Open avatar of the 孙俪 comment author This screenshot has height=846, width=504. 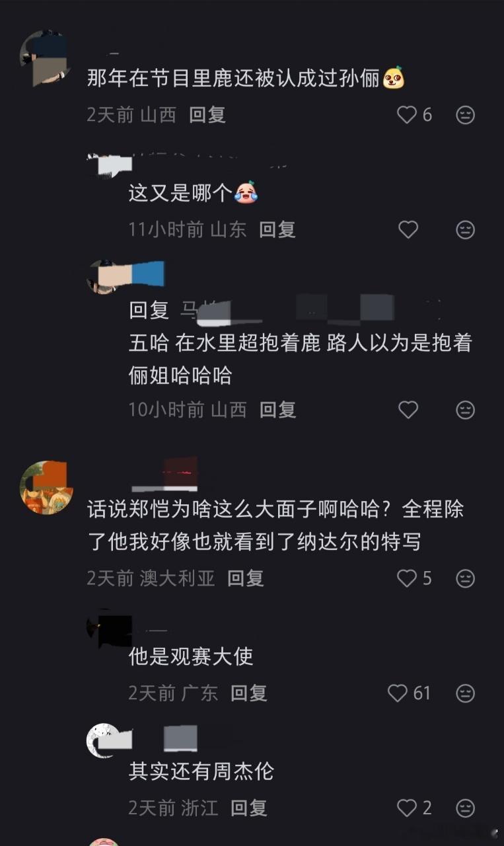click(45, 58)
